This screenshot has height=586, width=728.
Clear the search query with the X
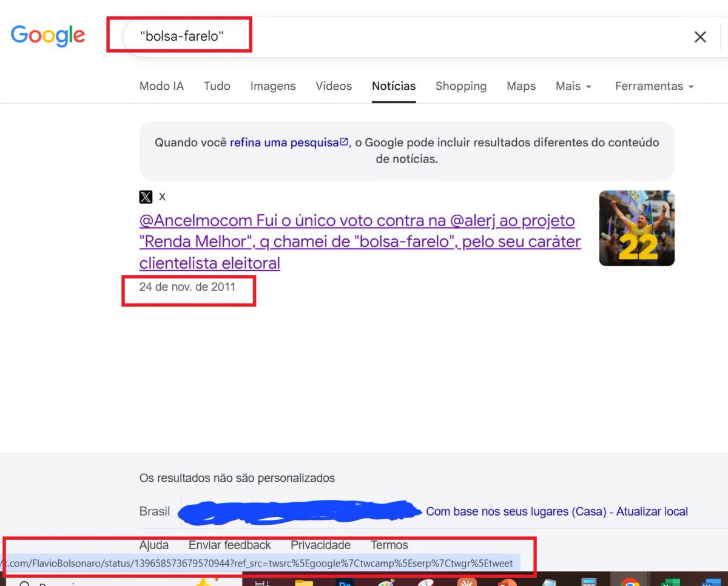[x=700, y=37]
